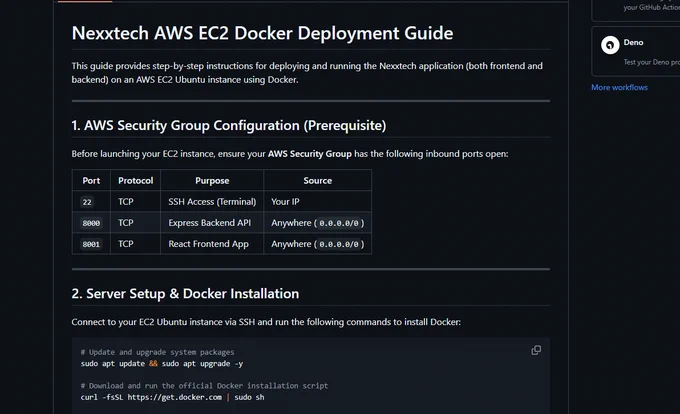Open the More workflows link
The image size is (680, 414).
coord(619,87)
